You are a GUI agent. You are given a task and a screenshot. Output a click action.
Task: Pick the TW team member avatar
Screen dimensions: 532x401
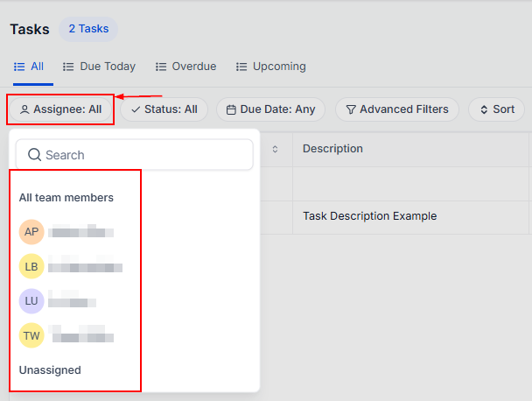31,334
